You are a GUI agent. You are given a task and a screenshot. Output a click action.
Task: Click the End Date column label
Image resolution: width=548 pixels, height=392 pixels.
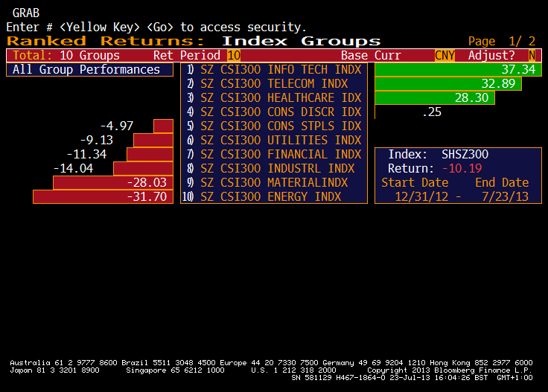tap(502, 182)
